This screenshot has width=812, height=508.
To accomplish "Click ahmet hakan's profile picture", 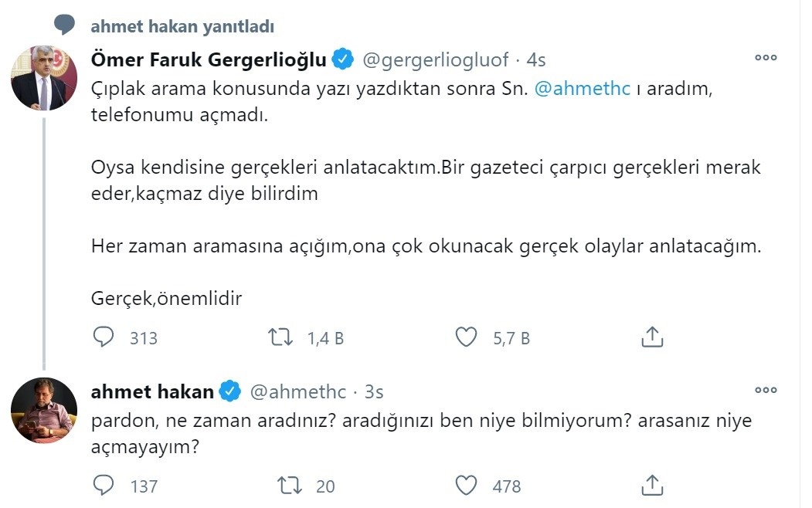I will point(44,411).
